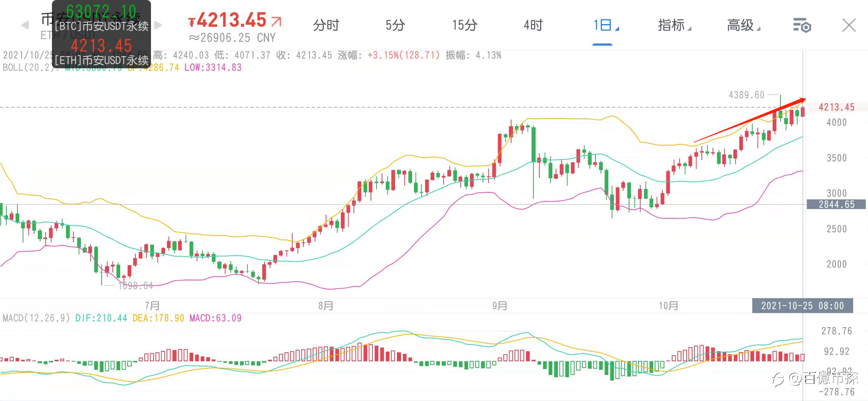
Task: Open the 指标 indicators dropdown
Action: (674, 25)
